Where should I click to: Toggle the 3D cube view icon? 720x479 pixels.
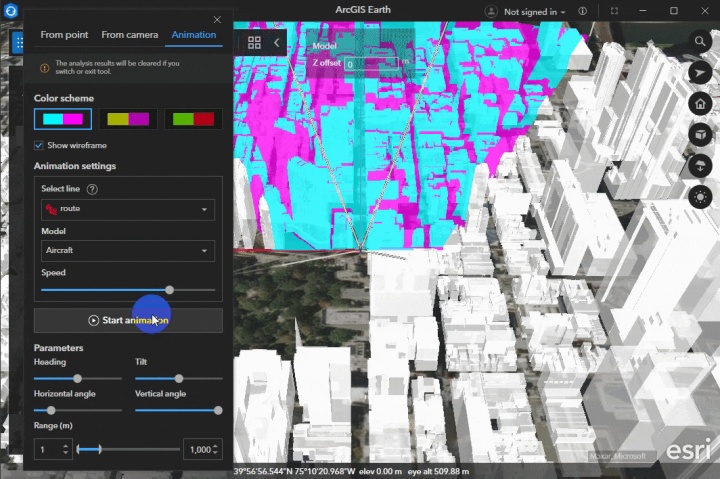click(700, 135)
